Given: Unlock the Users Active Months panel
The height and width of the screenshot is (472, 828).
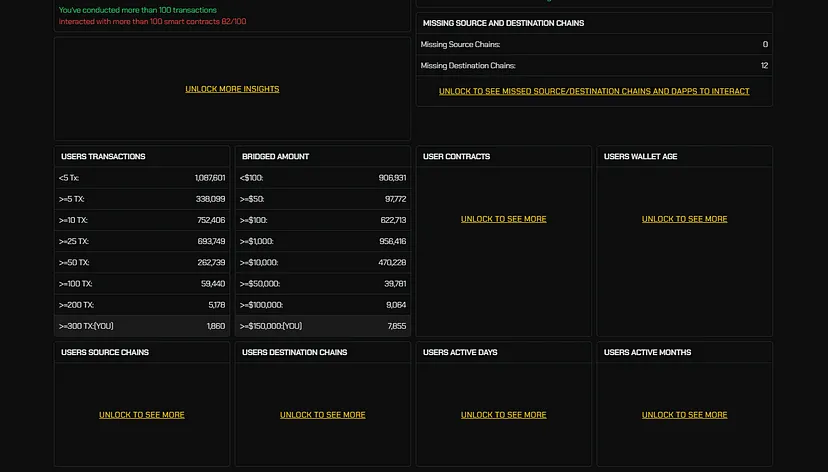Looking at the screenshot, I should [x=684, y=415].
